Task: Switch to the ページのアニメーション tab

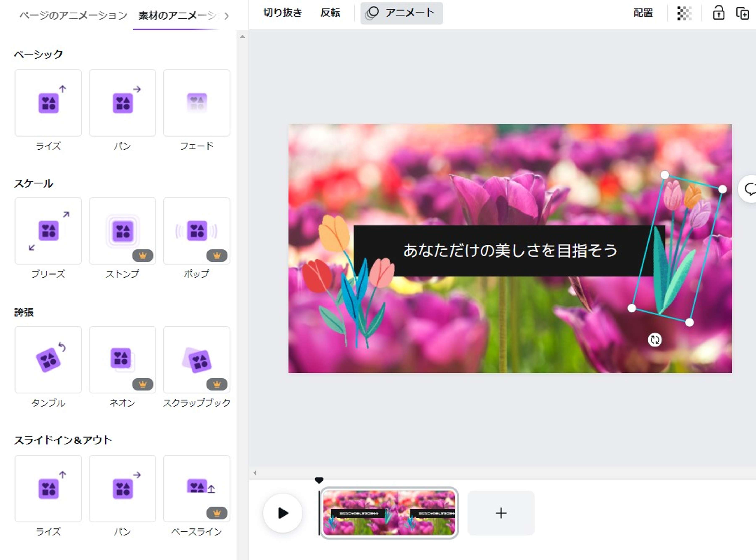Action: [73, 15]
